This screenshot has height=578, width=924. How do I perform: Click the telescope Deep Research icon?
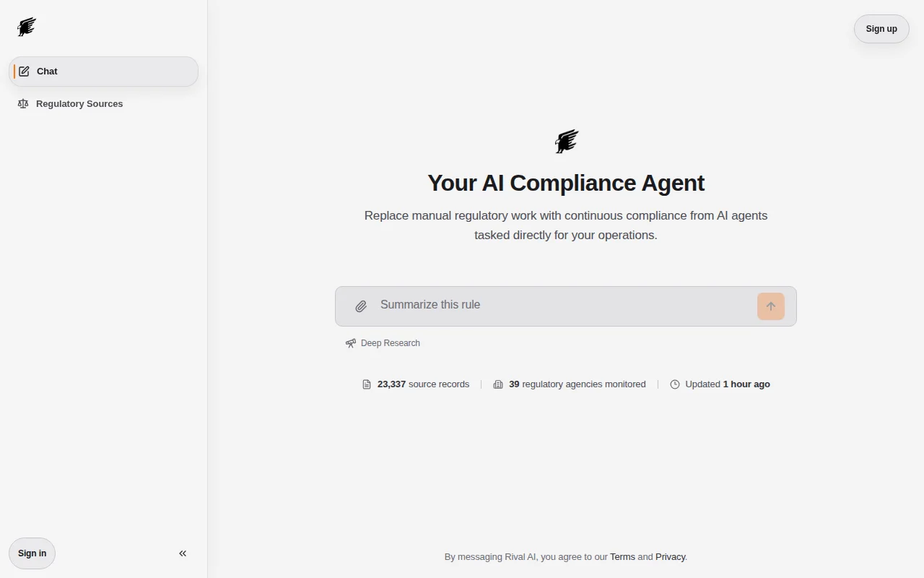click(x=351, y=343)
